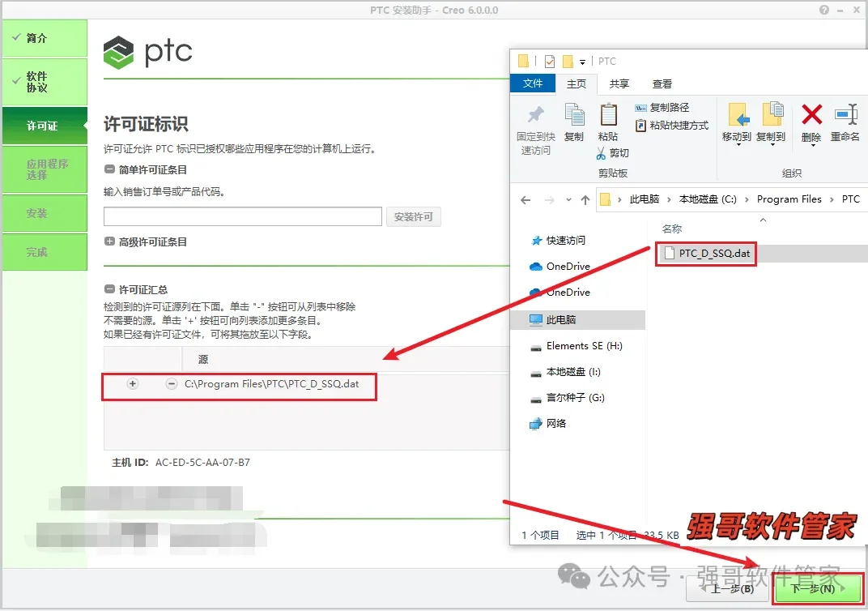This screenshot has height=611, width=868.
Task: Open the Local Disk (I:) drive
Action: [x=565, y=372]
